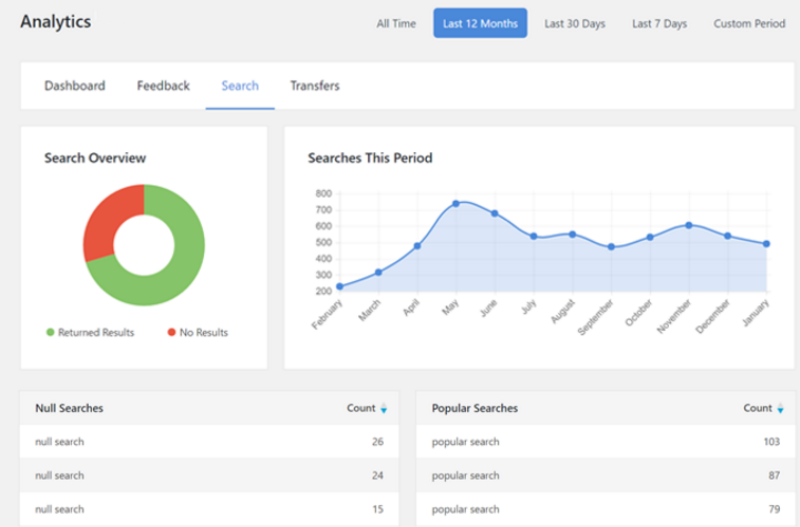Go to the Transfers tab
Viewport: 800px width, 527px height.
click(x=315, y=86)
